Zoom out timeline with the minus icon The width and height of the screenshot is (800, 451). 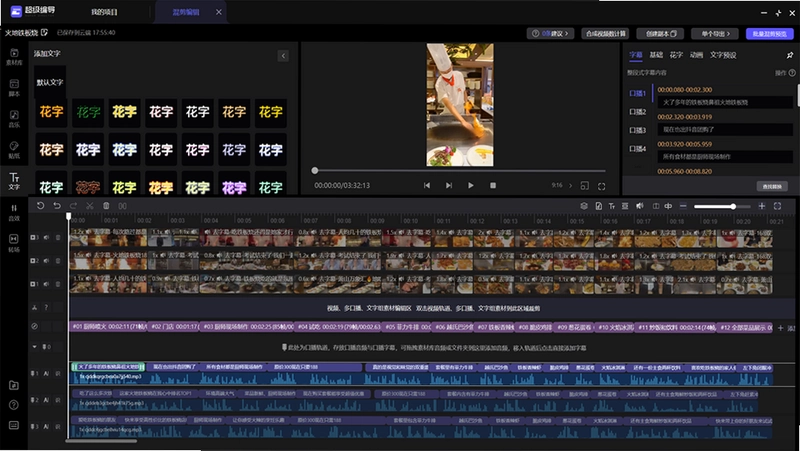[683, 206]
